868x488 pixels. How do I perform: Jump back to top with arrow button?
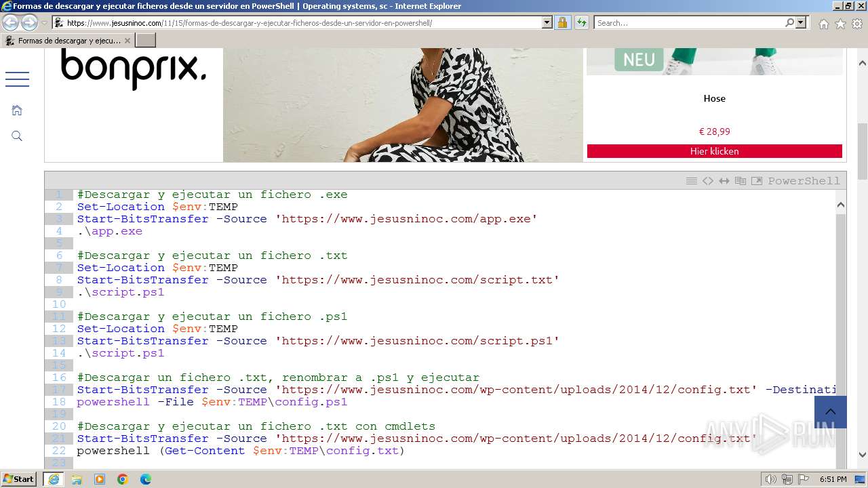point(831,412)
